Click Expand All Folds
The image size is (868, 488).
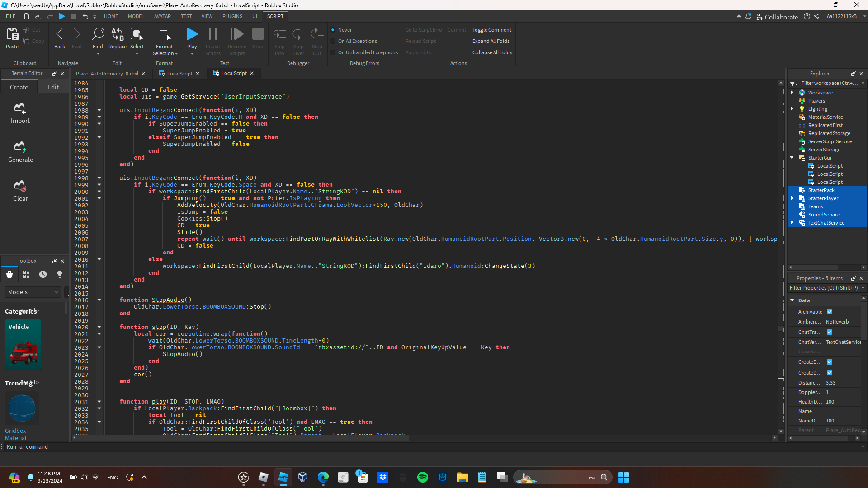[x=491, y=41]
